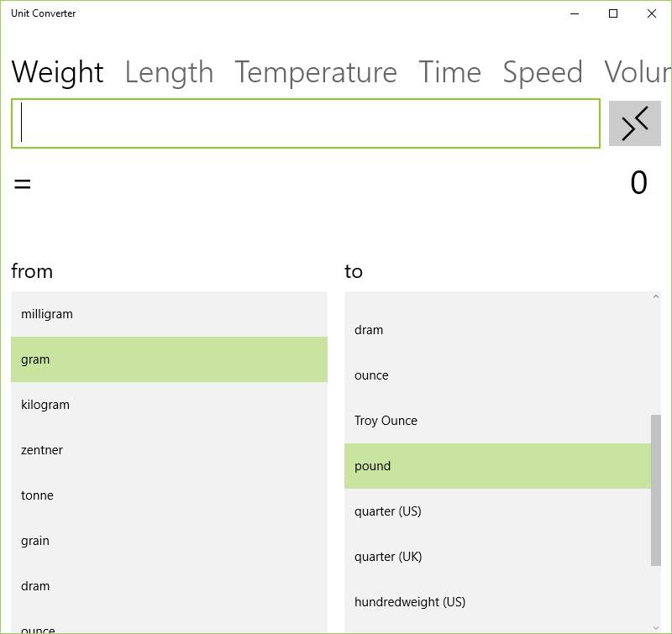
Task: Choose kilogram as the from unit
Action: tap(169, 405)
